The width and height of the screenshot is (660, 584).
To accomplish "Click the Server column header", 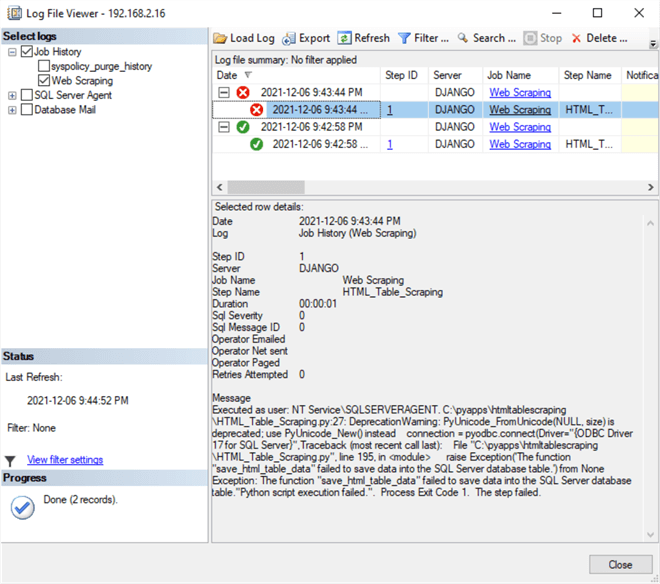I will [455, 75].
